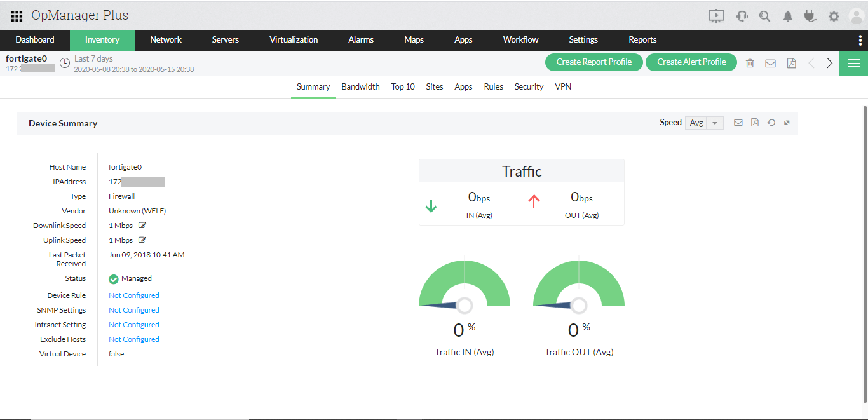
Task: Delete the fortigate0 device via trash icon
Action: pos(750,62)
